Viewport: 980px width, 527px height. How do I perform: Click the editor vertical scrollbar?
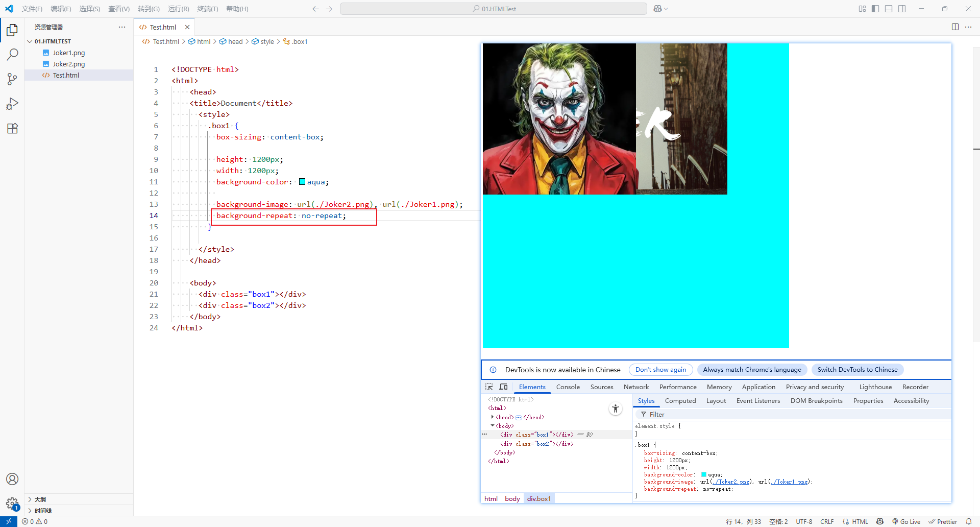(976, 194)
